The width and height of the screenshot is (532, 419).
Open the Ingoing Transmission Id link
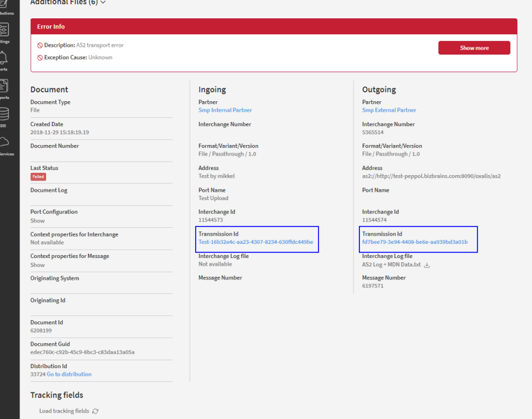pos(255,242)
